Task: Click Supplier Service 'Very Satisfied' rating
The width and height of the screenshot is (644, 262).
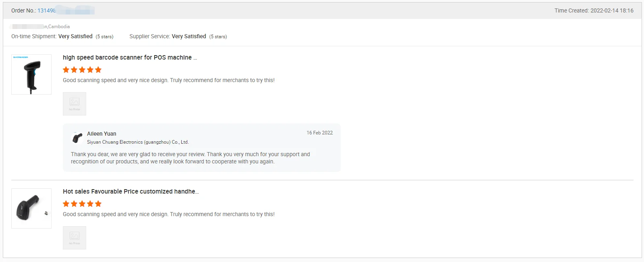Action: click(189, 36)
